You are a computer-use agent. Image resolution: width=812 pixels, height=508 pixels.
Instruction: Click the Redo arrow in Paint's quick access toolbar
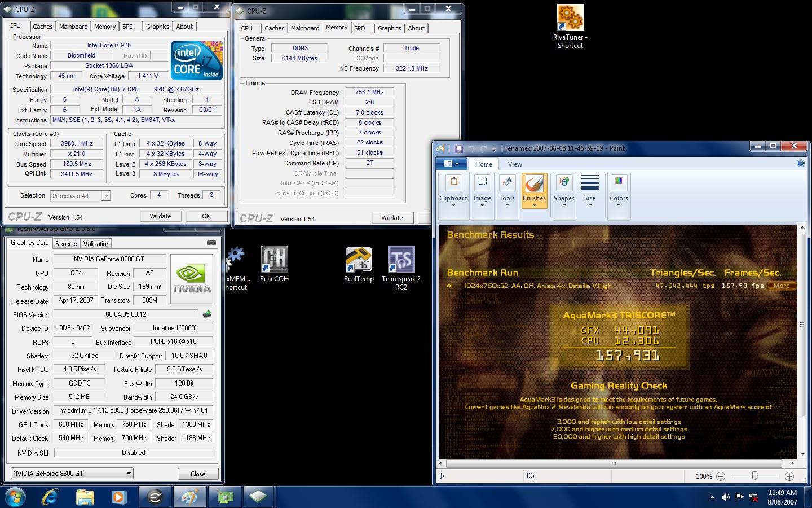(483, 148)
